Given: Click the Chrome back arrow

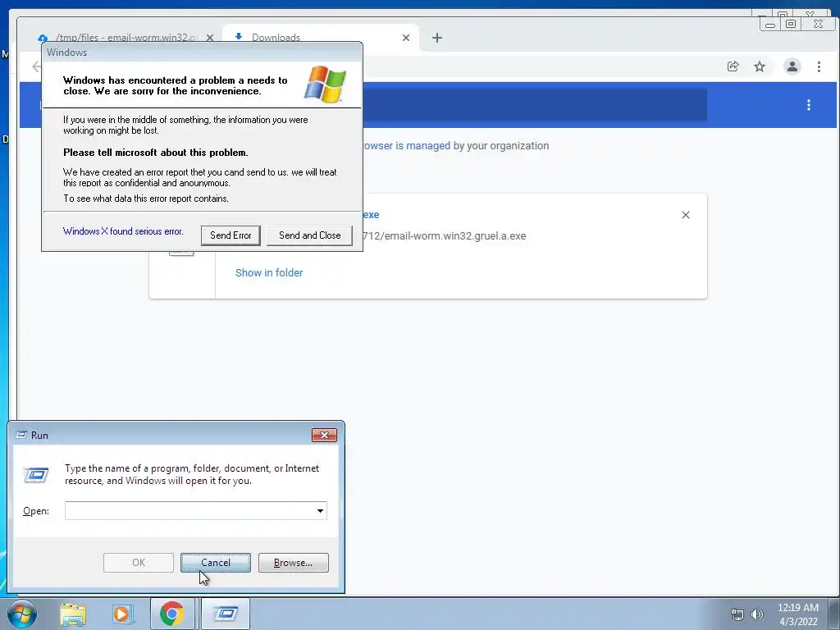Looking at the screenshot, I should tap(36, 66).
